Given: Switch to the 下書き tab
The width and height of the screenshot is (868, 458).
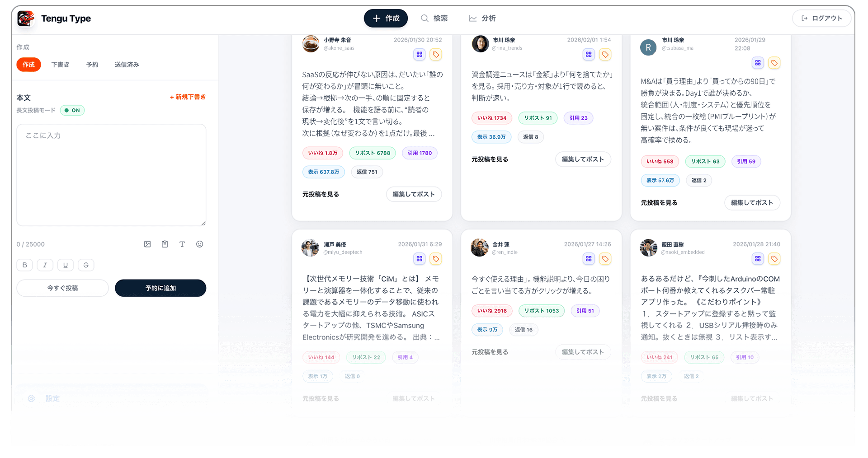Looking at the screenshot, I should click(x=61, y=65).
